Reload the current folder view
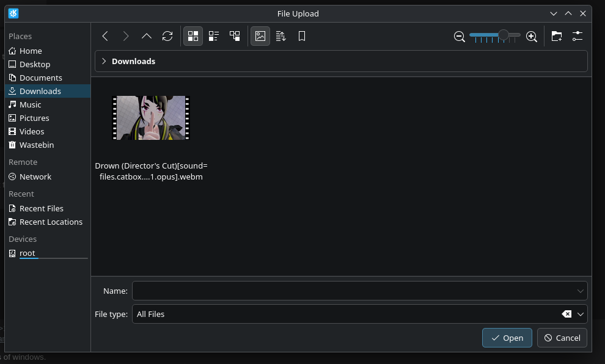This screenshot has width=605, height=364. 167,37
